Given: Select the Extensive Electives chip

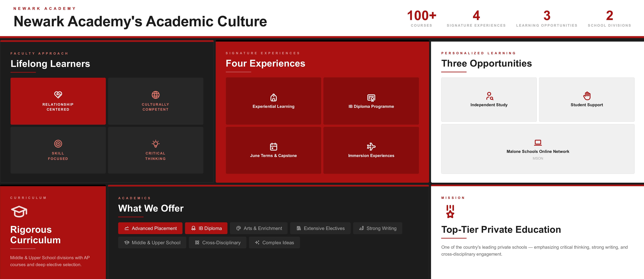Looking at the screenshot, I should pos(320,228).
